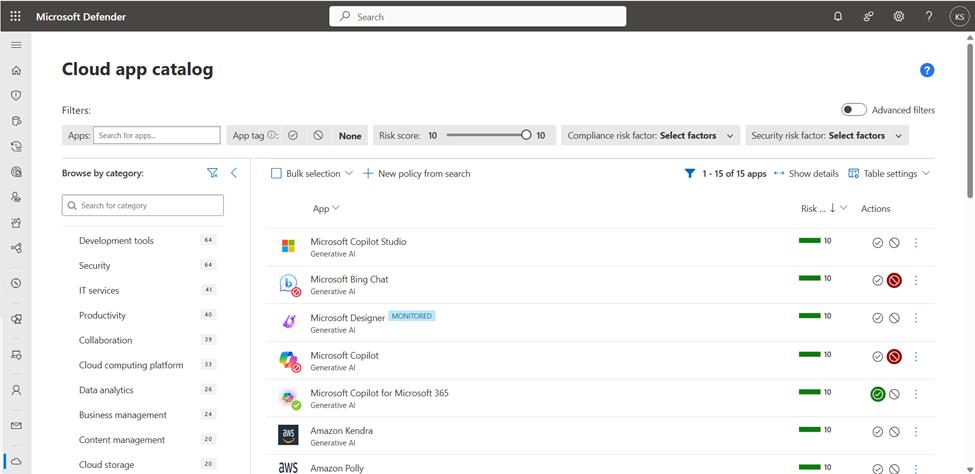Filter by unsanctioned app tag
The image size is (975, 474).
tap(318, 135)
